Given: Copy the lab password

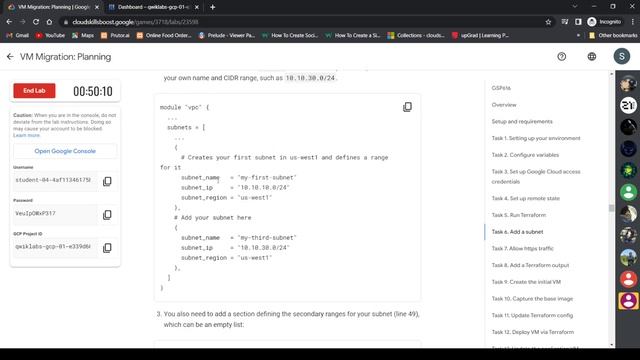Looking at the screenshot, I should pyautogui.click(x=107, y=215).
